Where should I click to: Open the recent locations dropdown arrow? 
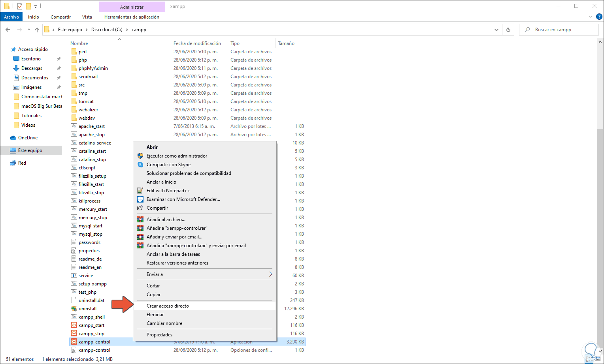(29, 30)
